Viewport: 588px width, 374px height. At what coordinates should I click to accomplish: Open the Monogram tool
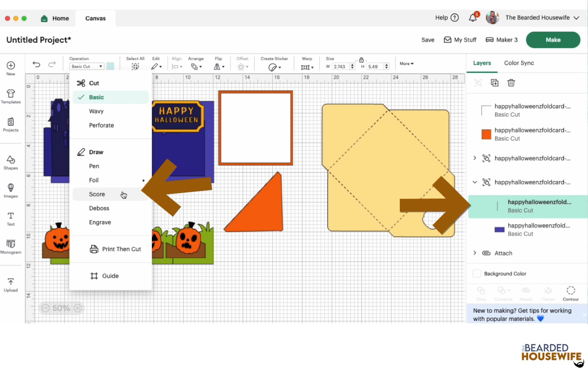11,246
